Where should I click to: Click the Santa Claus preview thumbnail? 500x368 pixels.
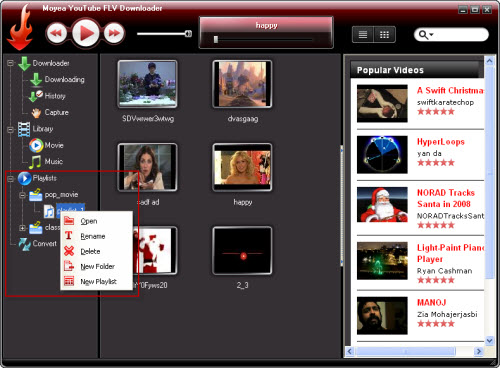[382, 205]
